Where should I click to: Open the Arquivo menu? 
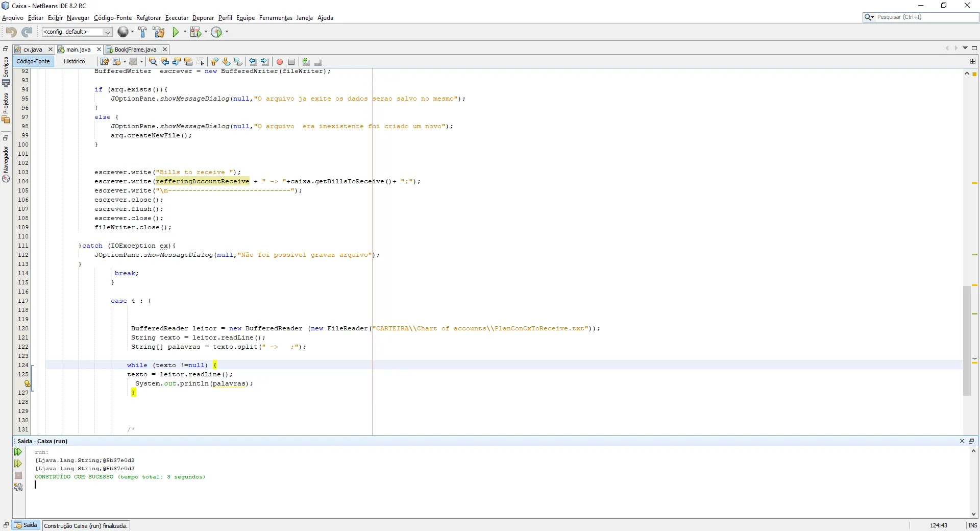point(13,18)
